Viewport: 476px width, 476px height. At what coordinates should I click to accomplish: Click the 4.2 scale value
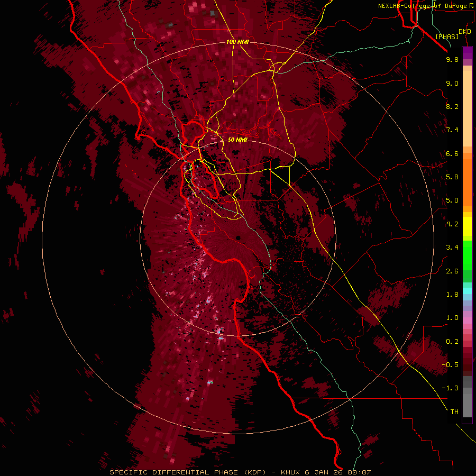[x=452, y=224]
